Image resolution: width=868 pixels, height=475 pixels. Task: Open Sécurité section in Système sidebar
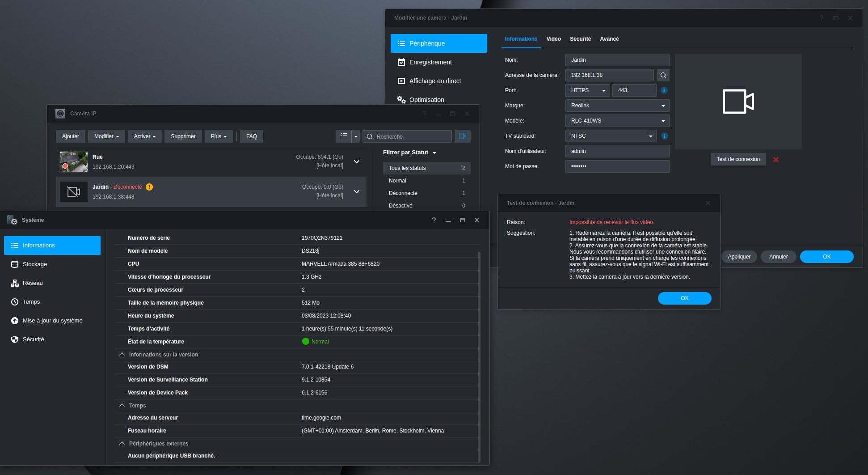34,339
